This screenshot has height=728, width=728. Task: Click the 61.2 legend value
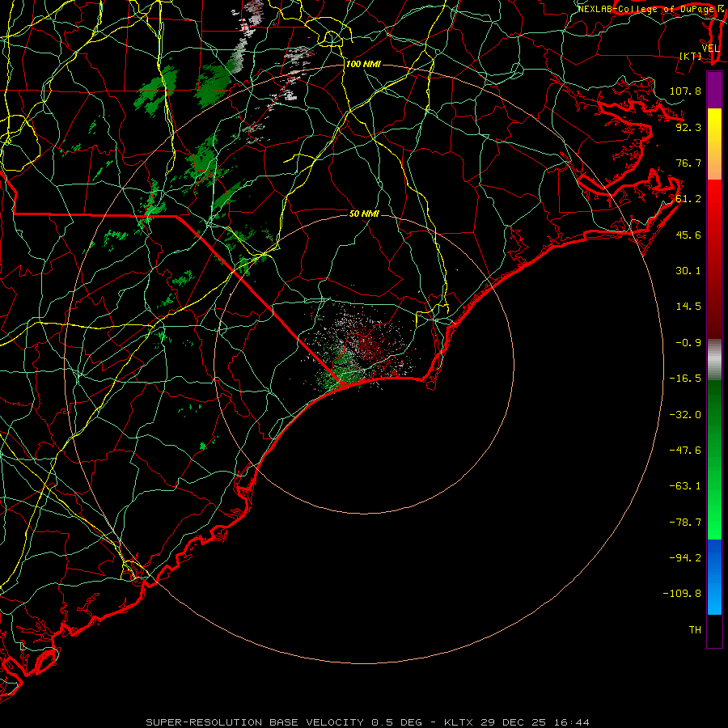tap(688, 199)
